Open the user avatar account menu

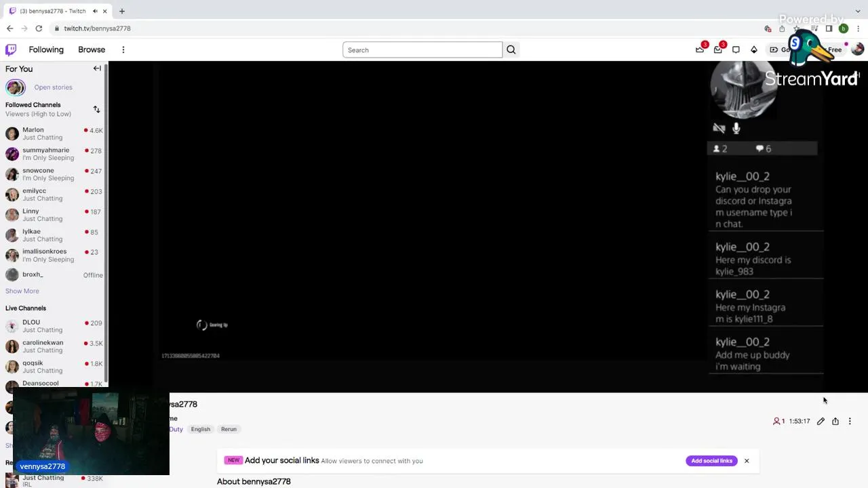click(x=857, y=49)
